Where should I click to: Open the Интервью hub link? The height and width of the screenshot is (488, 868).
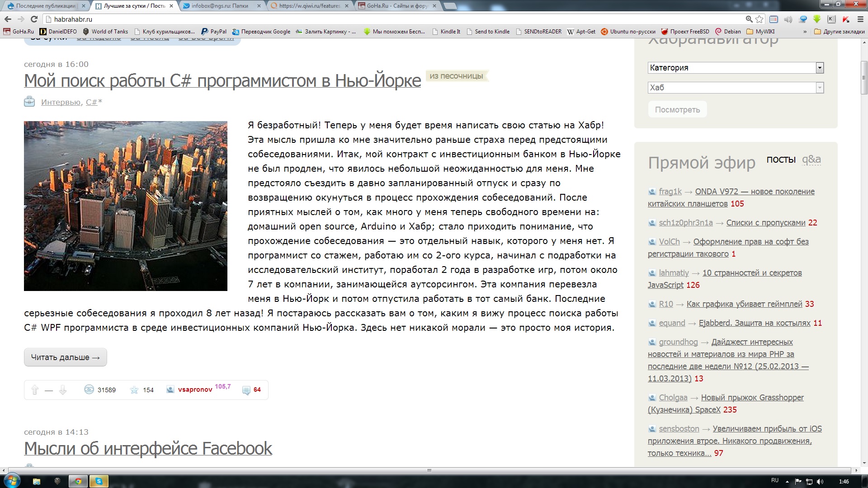click(61, 102)
